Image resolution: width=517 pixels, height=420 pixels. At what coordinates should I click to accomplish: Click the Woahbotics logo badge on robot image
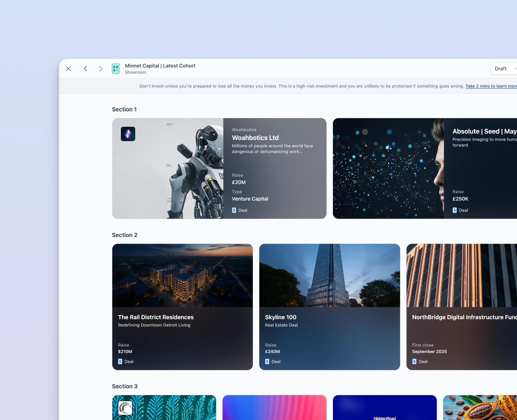(128, 134)
